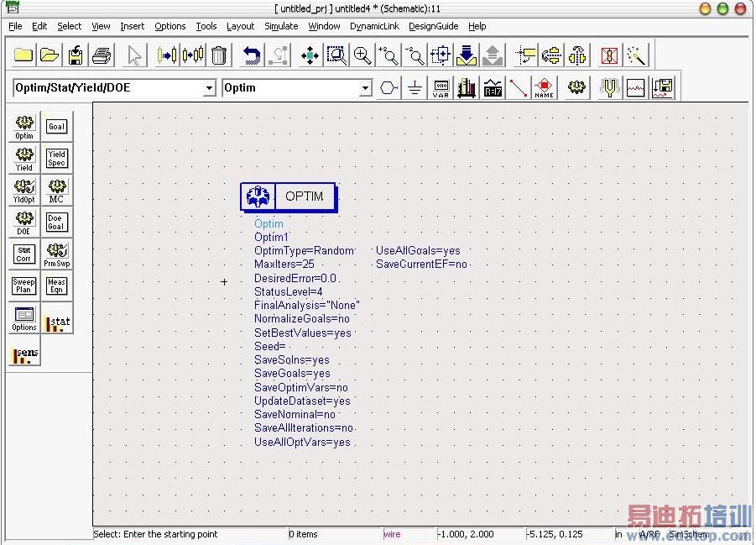Select the MC Monte Carlo palette item
756x545 pixels.
point(56,191)
